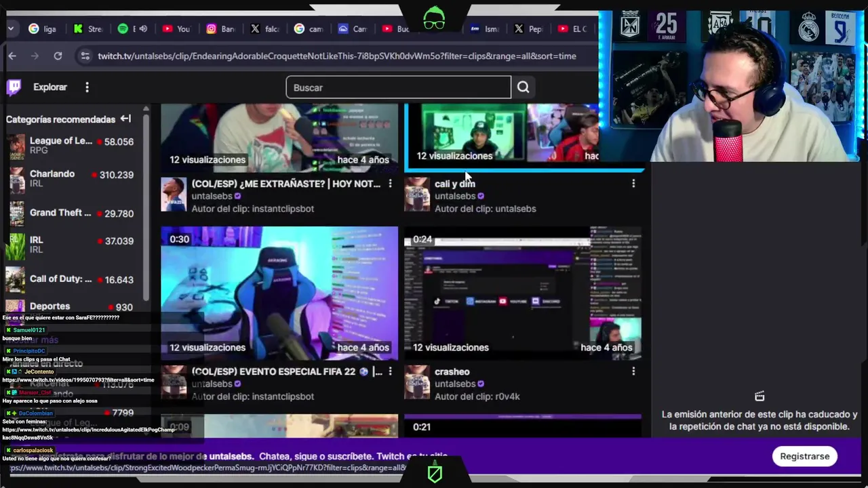The image size is (868, 488).
Task: Switch to the Google 'liga' tab
Action: (42, 28)
